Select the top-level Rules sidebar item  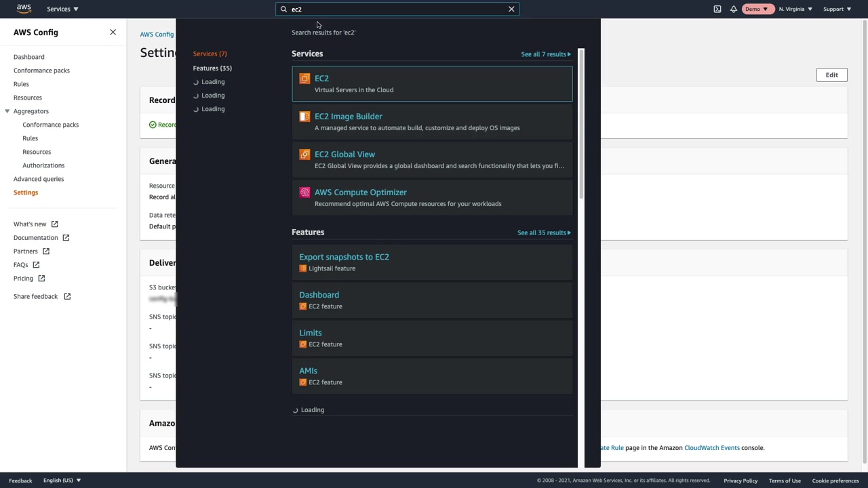click(x=21, y=84)
